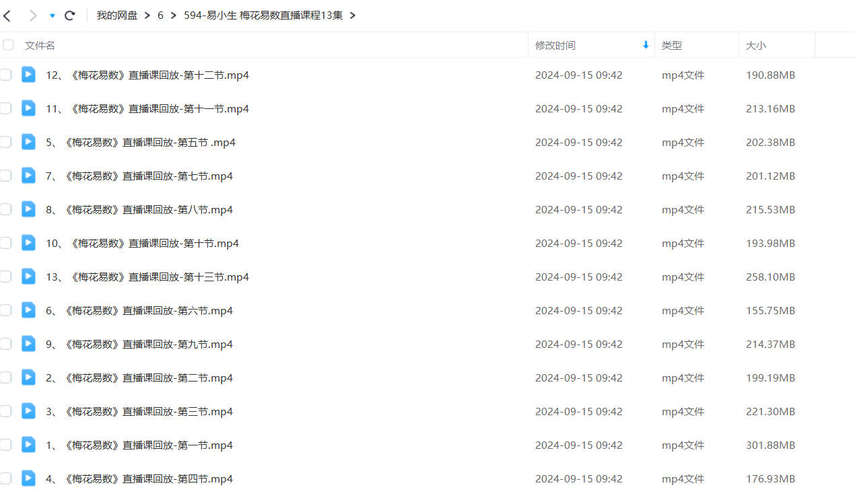Sort by 类型 column header
Image resolution: width=855 pixels, height=504 pixels.
tap(672, 45)
